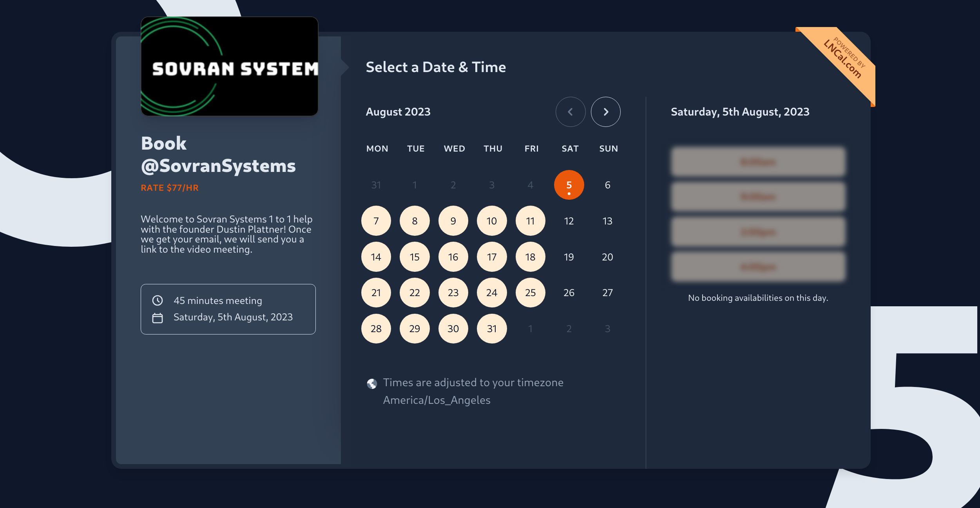Image resolution: width=980 pixels, height=508 pixels.
Task: Go to previous month arrow
Action: (571, 112)
